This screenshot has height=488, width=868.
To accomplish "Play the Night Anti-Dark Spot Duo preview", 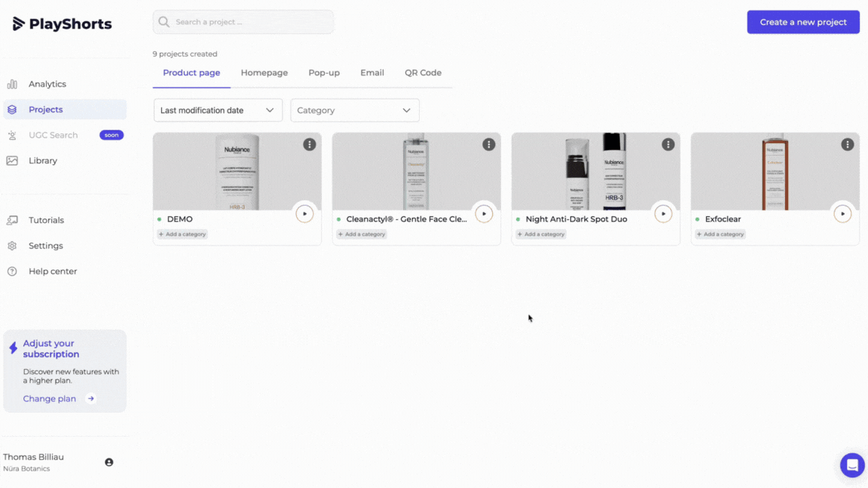I will 663,214.
